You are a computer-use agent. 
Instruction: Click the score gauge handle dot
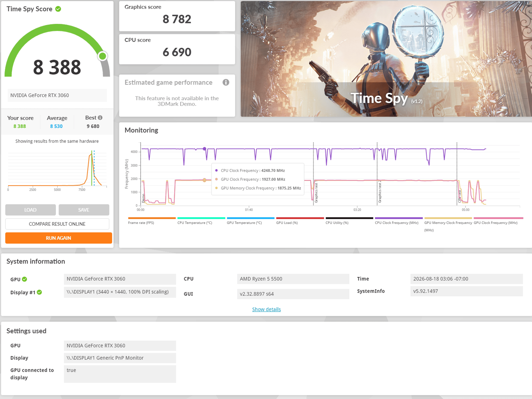coord(103,56)
